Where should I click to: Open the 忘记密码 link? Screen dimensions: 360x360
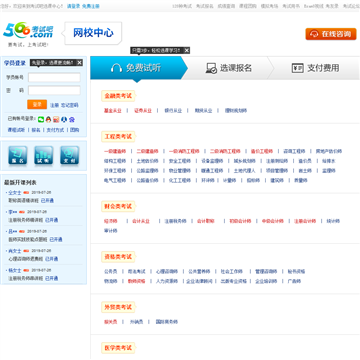click(x=70, y=105)
